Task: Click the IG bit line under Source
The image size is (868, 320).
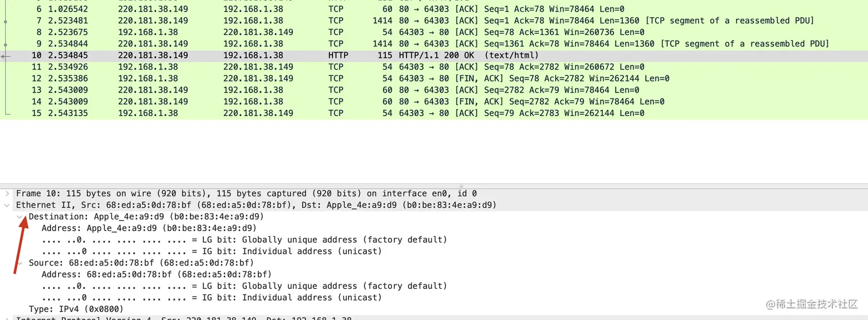Action: point(211,298)
